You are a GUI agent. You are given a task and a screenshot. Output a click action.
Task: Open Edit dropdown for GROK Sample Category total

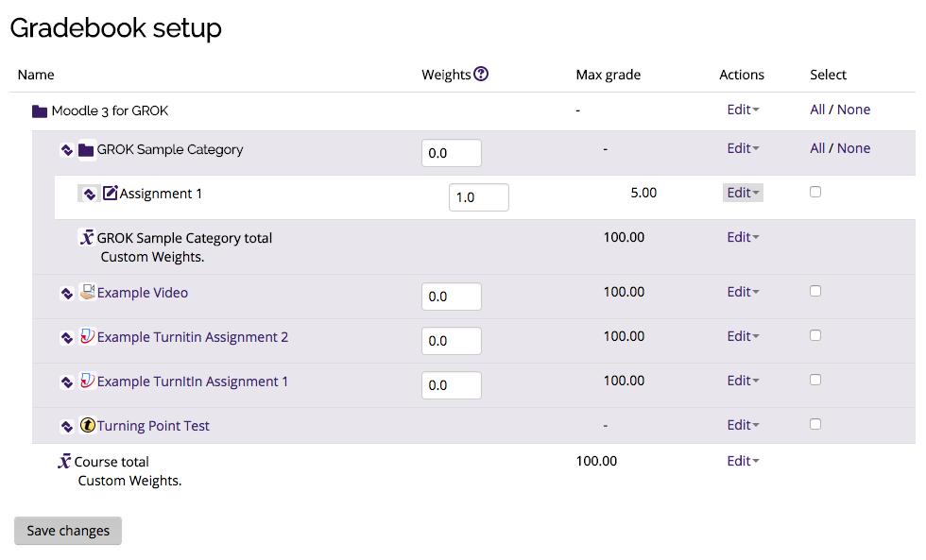coord(743,237)
